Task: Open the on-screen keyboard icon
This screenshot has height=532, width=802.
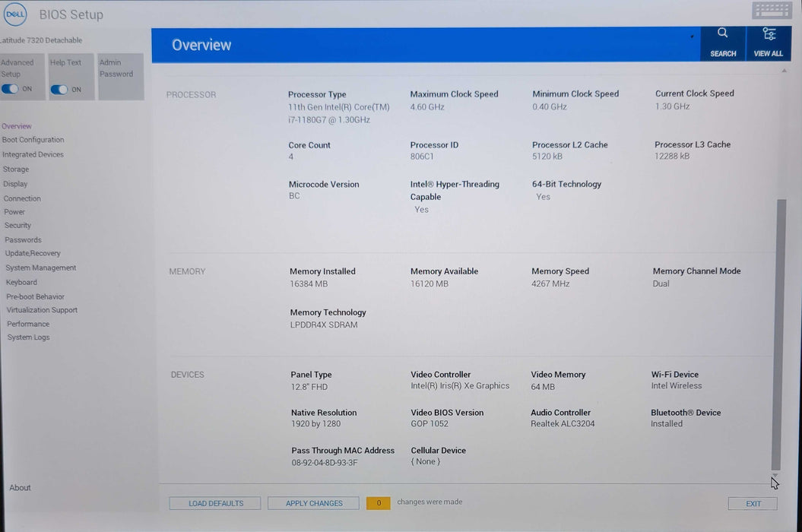Action: click(772, 10)
